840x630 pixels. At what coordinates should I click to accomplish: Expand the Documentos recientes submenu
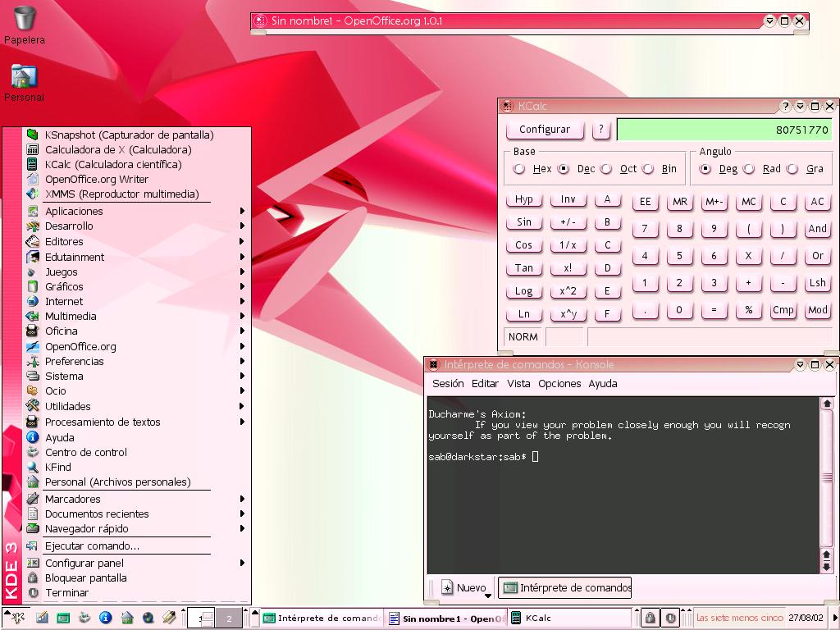[x=137, y=514]
